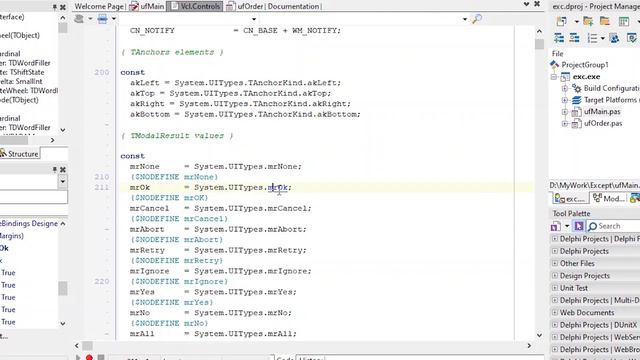
Task: Click the Object Inspector filter input field
Action: (x=33, y=197)
